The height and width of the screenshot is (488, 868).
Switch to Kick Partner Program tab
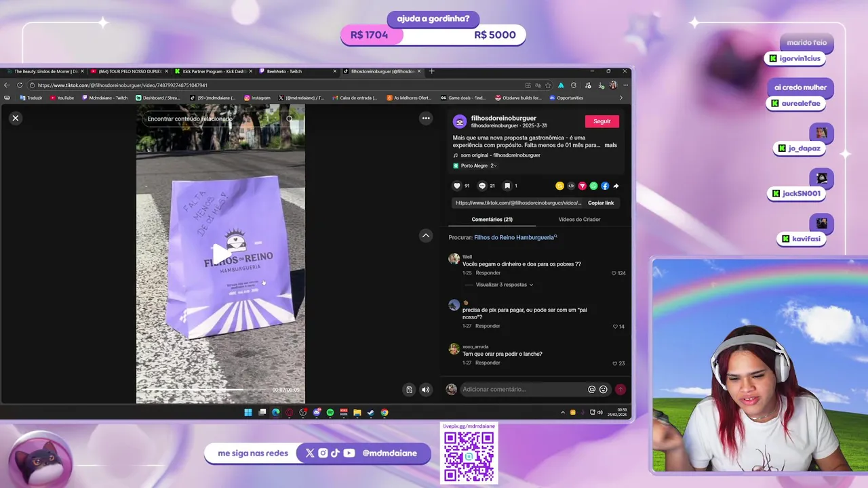click(x=212, y=71)
